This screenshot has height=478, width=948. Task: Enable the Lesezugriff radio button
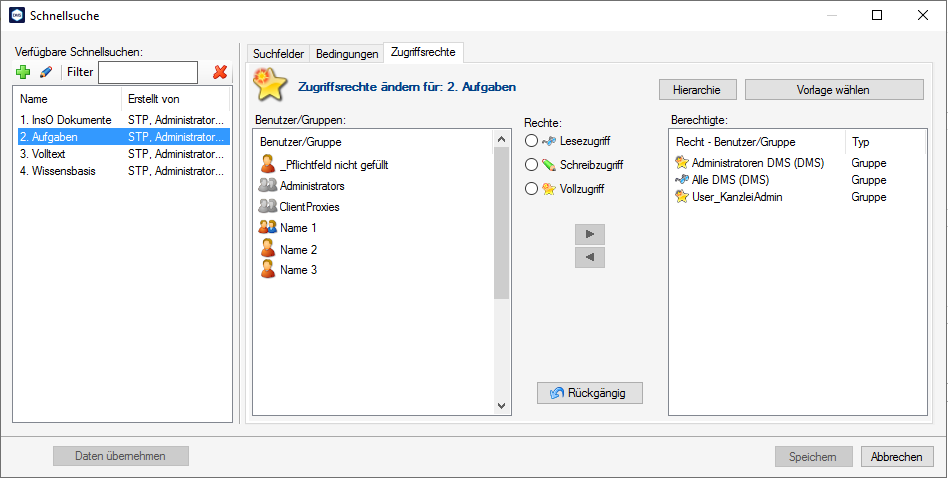tap(531, 141)
